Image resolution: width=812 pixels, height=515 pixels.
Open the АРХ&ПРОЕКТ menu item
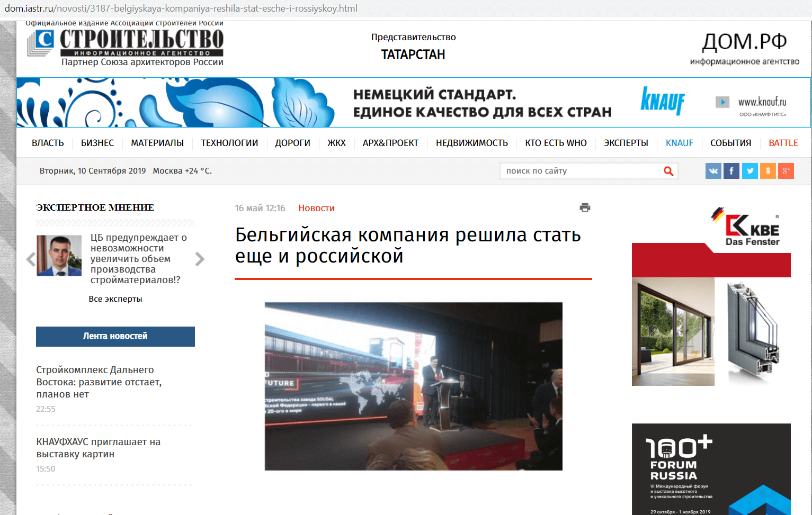tap(390, 143)
